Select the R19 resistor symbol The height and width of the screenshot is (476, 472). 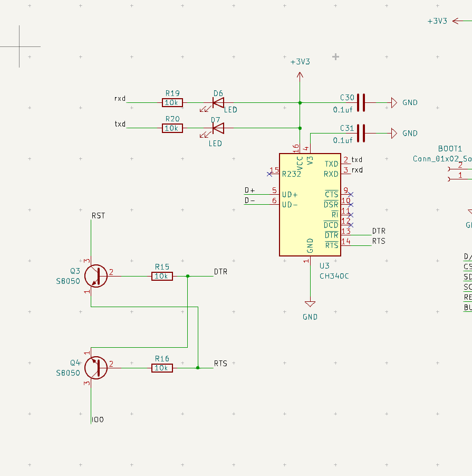[172, 103]
